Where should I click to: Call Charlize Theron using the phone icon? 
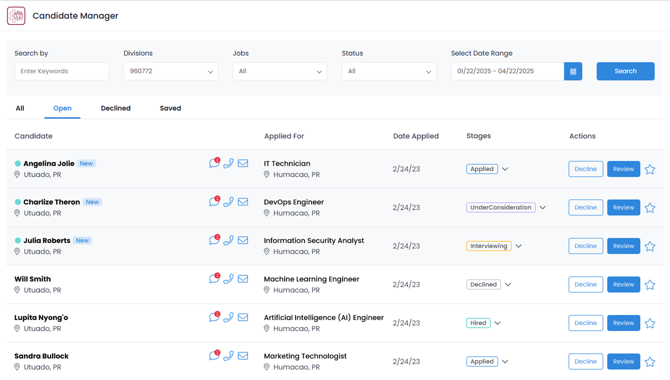coord(229,202)
